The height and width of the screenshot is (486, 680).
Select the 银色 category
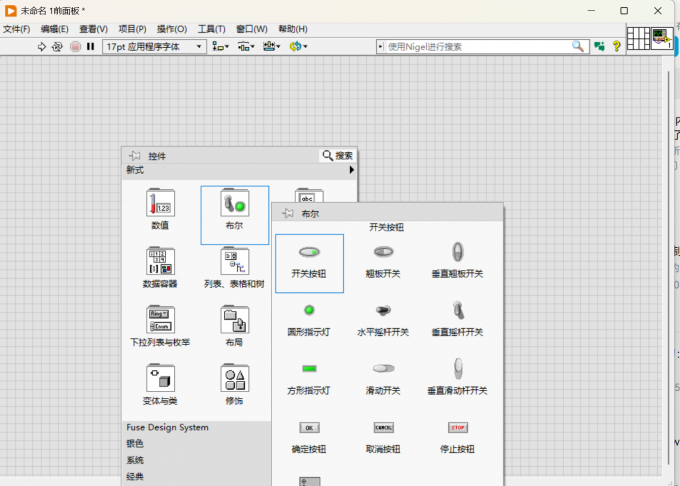click(135, 444)
